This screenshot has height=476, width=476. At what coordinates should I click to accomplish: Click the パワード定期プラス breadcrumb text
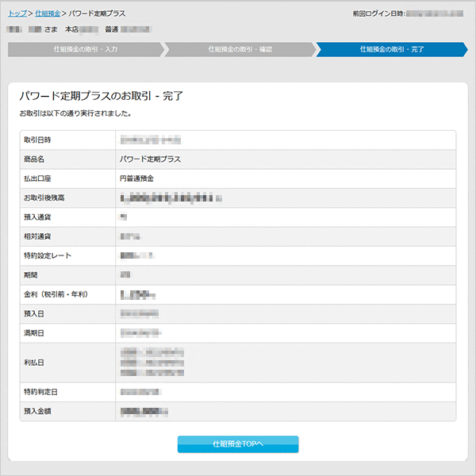click(x=97, y=14)
